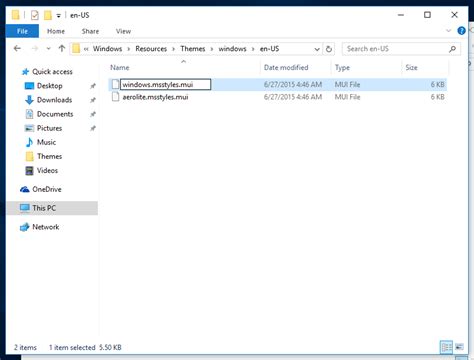474x360 pixels.
Task: Sort by the Type column
Action: [342, 68]
